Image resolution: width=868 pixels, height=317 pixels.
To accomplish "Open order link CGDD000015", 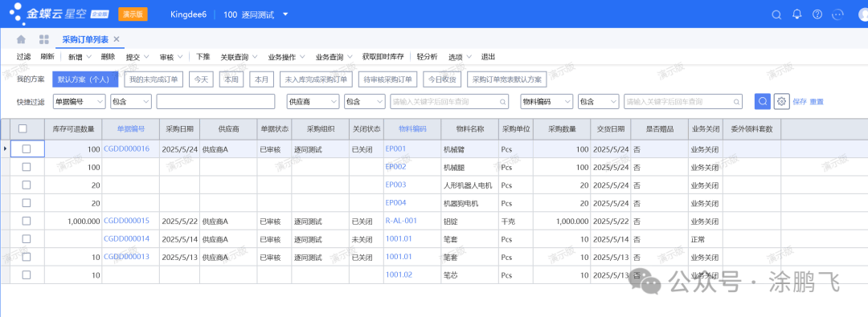I will tap(126, 221).
